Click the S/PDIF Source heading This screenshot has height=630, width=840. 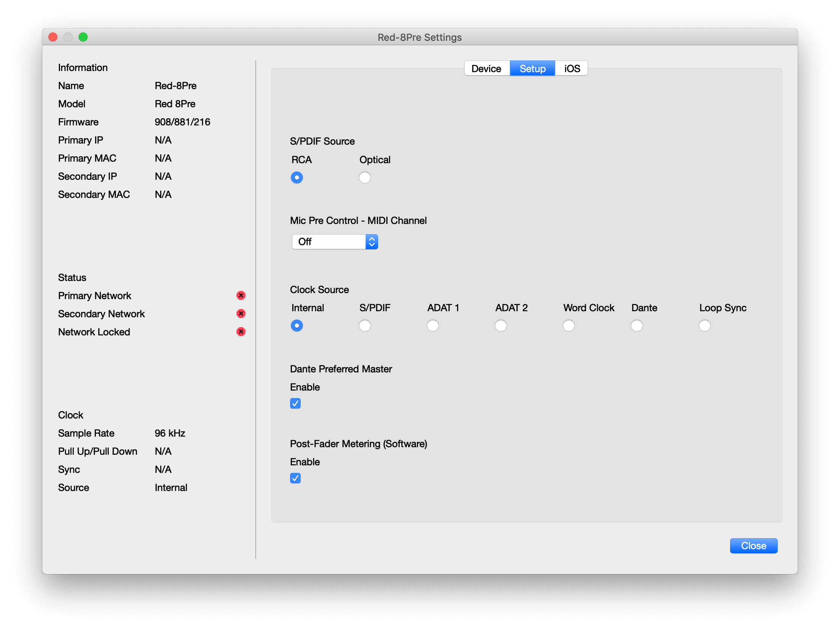[x=323, y=141]
